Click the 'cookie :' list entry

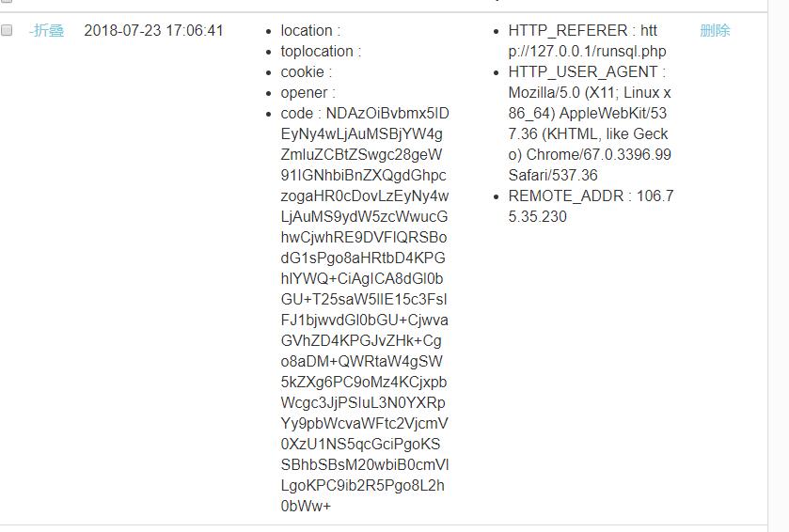pyautogui.click(x=306, y=72)
